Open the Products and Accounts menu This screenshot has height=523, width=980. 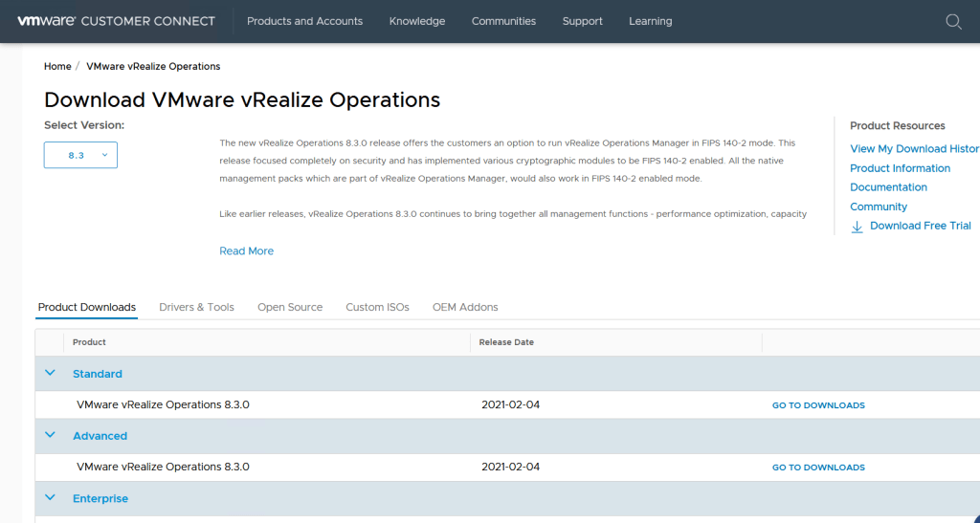[x=304, y=21]
